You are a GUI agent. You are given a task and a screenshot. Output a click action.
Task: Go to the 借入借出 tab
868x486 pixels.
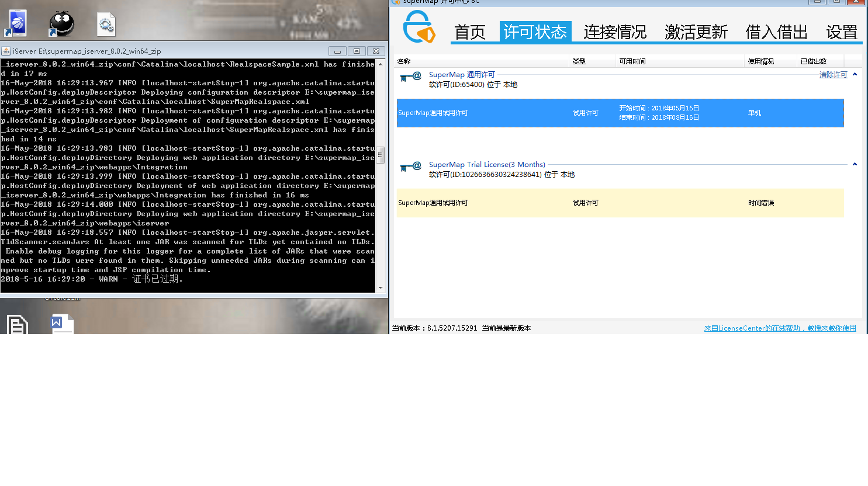pyautogui.click(x=777, y=32)
